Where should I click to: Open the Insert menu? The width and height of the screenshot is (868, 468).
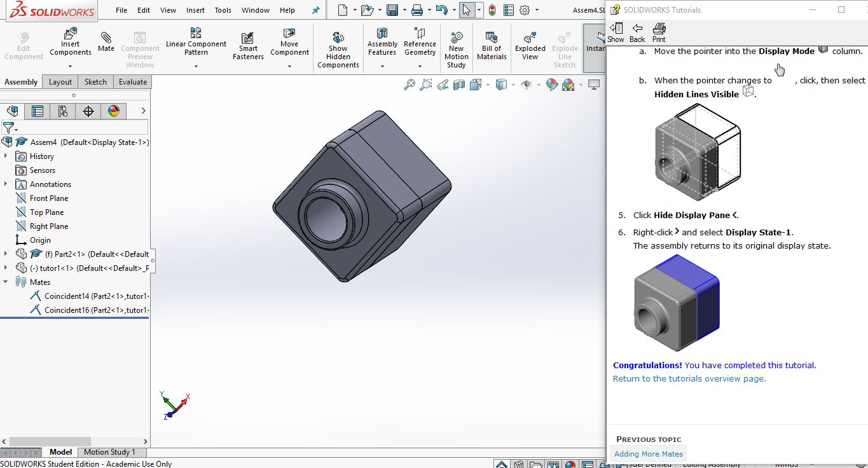pos(195,10)
